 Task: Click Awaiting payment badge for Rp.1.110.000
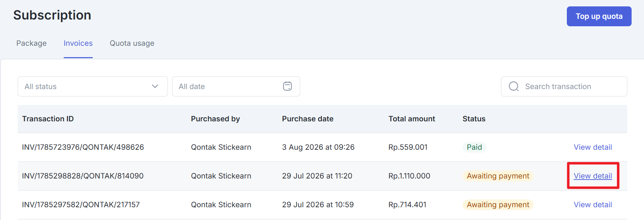[x=498, y=176]
